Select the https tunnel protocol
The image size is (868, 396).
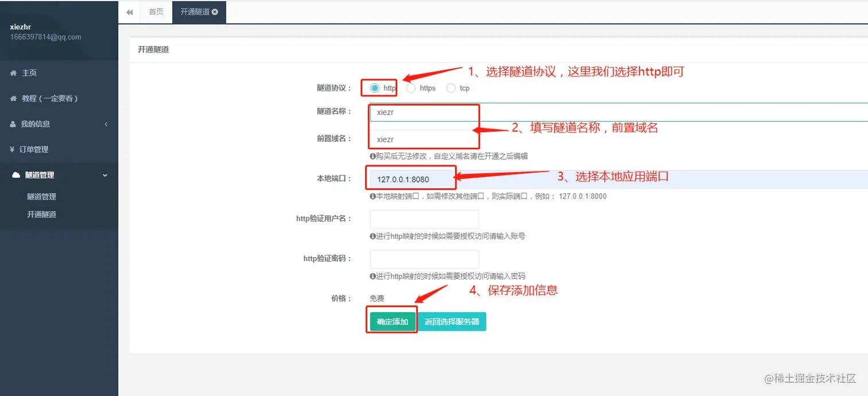coord(410,88)
